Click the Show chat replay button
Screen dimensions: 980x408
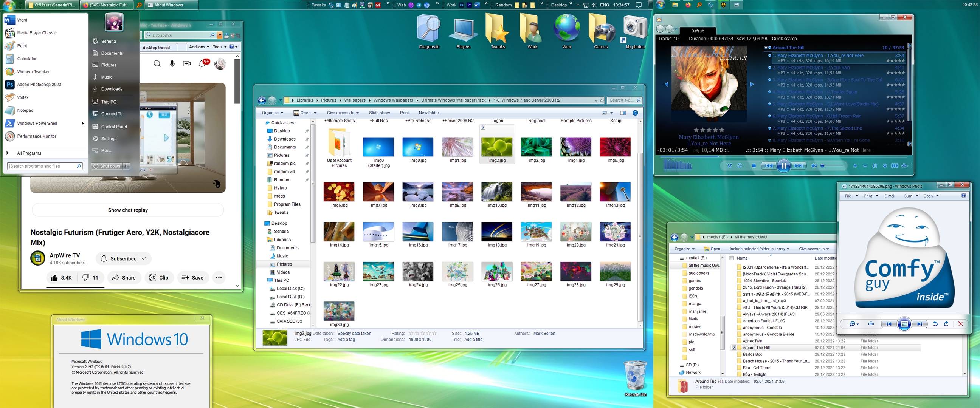click(128, 210)
